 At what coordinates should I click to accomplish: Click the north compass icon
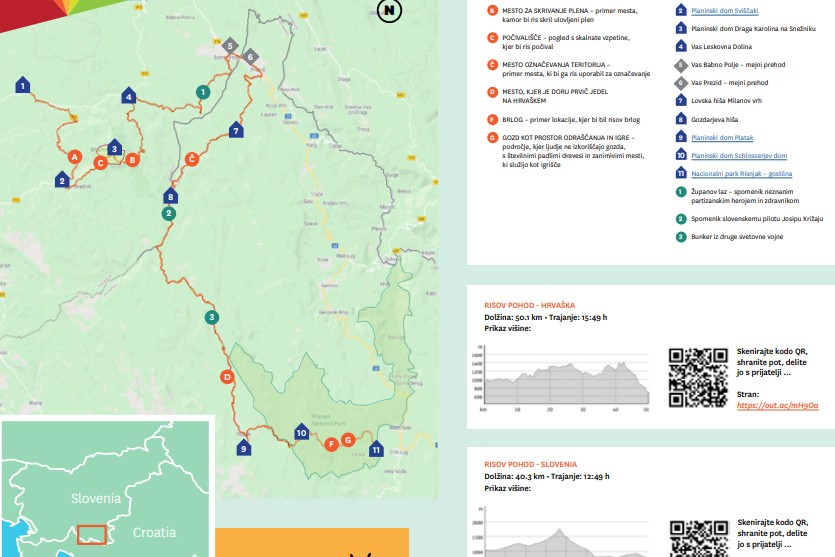(x=387, y=11)
